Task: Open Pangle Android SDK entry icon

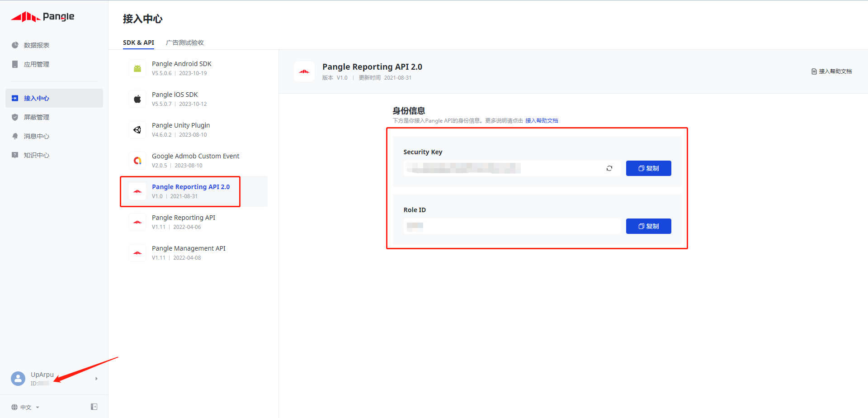Action: coord(137,68)
